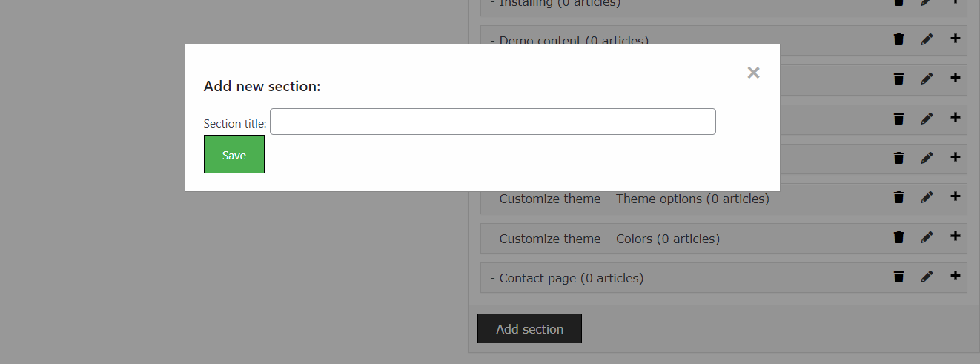Edit Customize theme – Theme options section
Image resolution: width=980 pixels, height=364 pixels.
coord(927,197)
